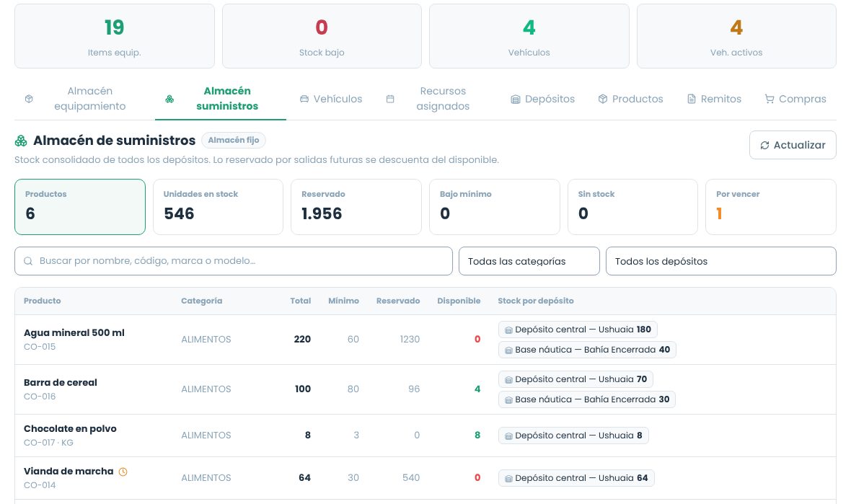This screenshot has height=504, width=851.
Task: Click warehouse icon in Depósito central — Ushuaia 70
Action: (508, 380)
